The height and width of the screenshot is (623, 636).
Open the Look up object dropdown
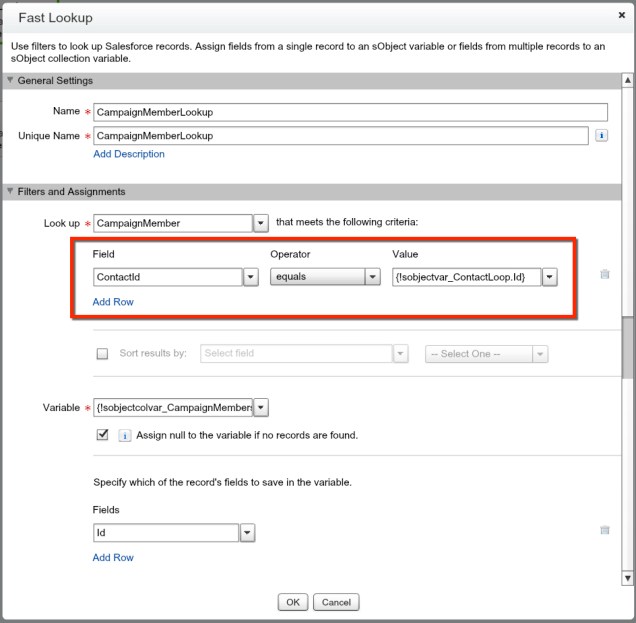(261, 224)
